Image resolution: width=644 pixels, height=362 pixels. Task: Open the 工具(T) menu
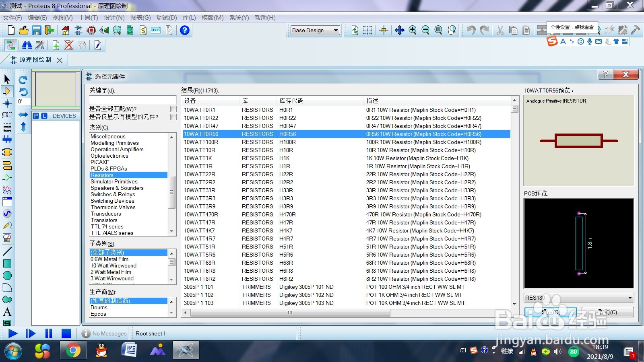pos(88,18)
